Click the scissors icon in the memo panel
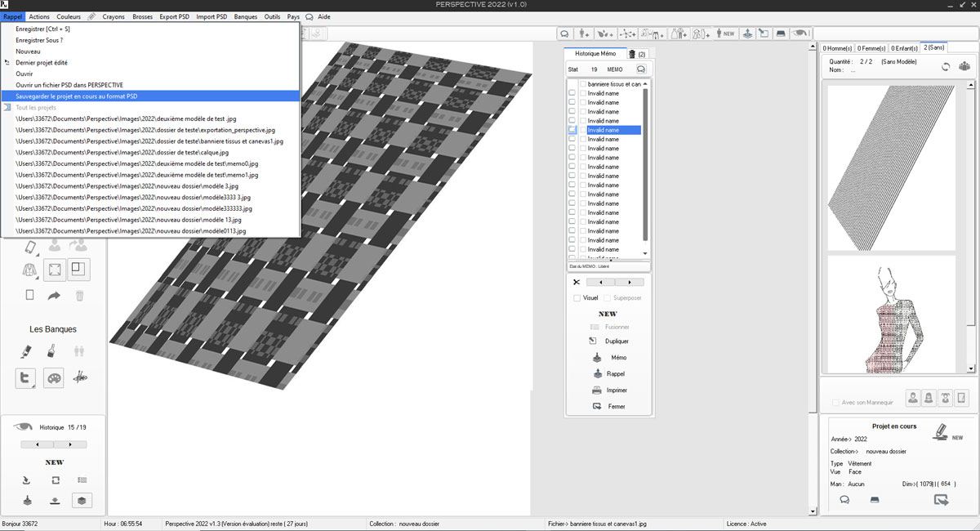 [x=576, y=282]
